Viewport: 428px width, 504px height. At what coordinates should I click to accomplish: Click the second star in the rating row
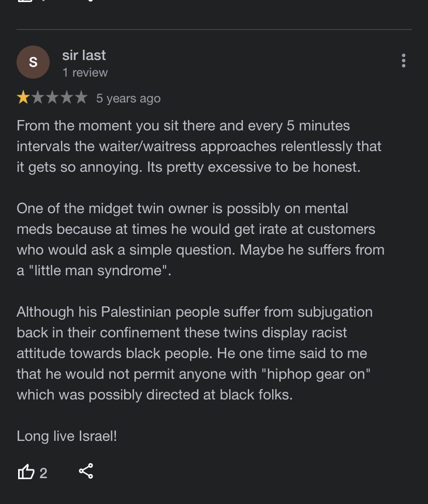[38, 98]
